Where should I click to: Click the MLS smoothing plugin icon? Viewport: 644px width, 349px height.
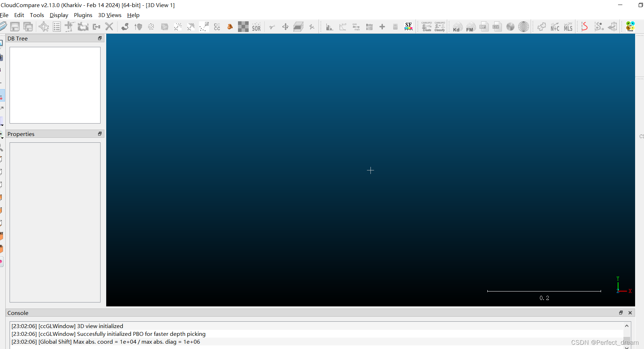(x=568, y=27)
